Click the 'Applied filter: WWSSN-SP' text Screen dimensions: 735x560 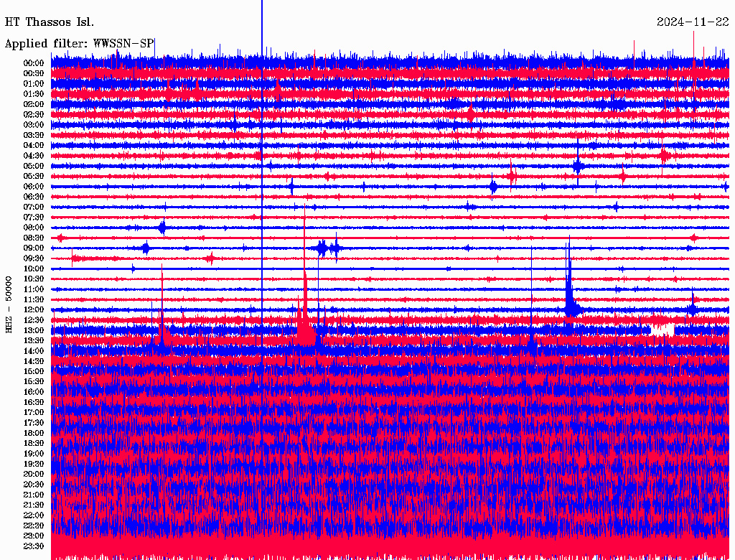click(79, 44)
